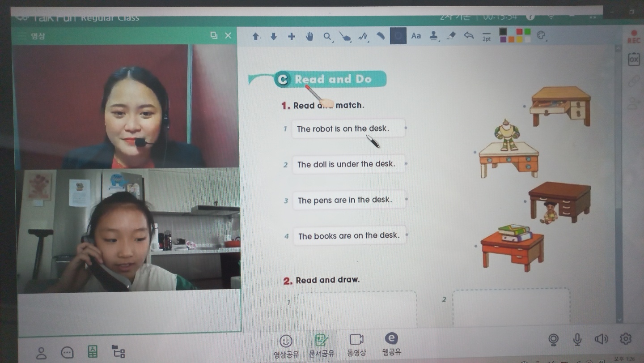Select the Aa text tool
This screenshot has height=363, width=644.
[x=416, y=36]
